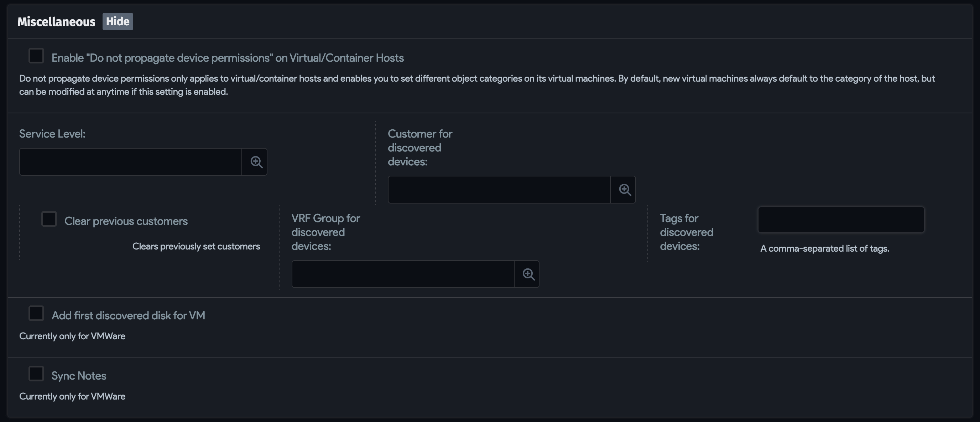
Task: Enable "Do not propagate device permissions" checkbox
Action: tap(36, 56)
